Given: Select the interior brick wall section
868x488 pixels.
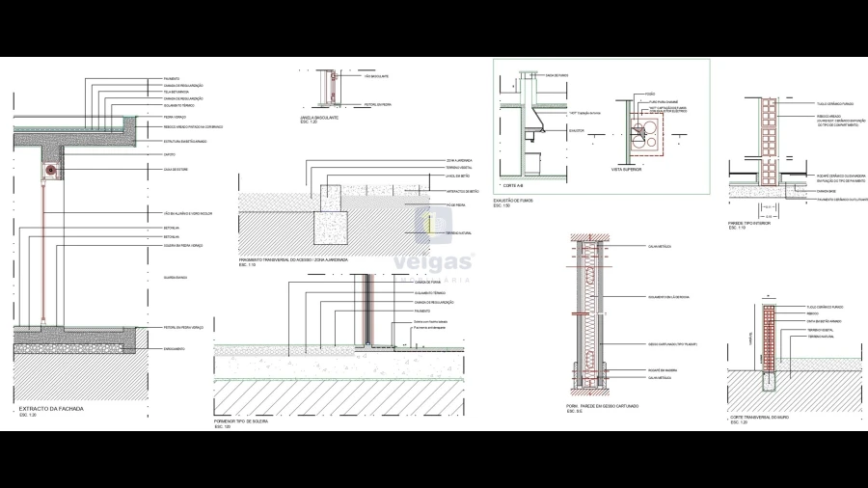Looking at the screenshot, I should pyautogui.click(x=769, y=145).
